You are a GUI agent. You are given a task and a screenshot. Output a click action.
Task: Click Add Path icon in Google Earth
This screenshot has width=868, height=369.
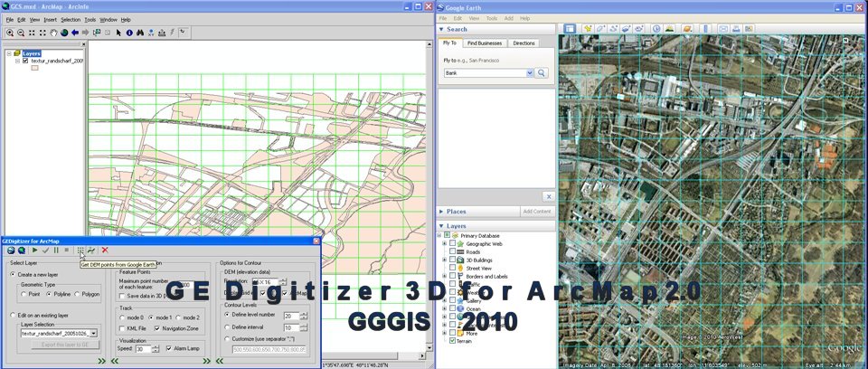point(613,28)
